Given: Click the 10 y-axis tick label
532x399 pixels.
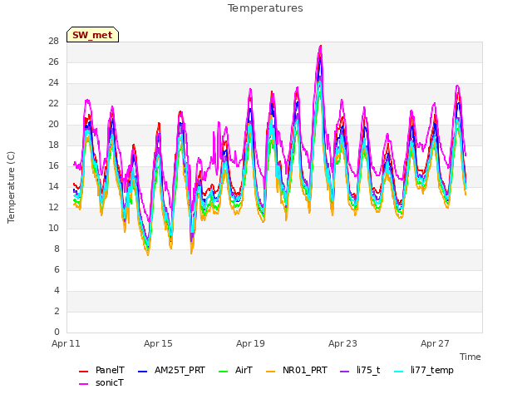Looking at the screenshot, I should 53,229.
